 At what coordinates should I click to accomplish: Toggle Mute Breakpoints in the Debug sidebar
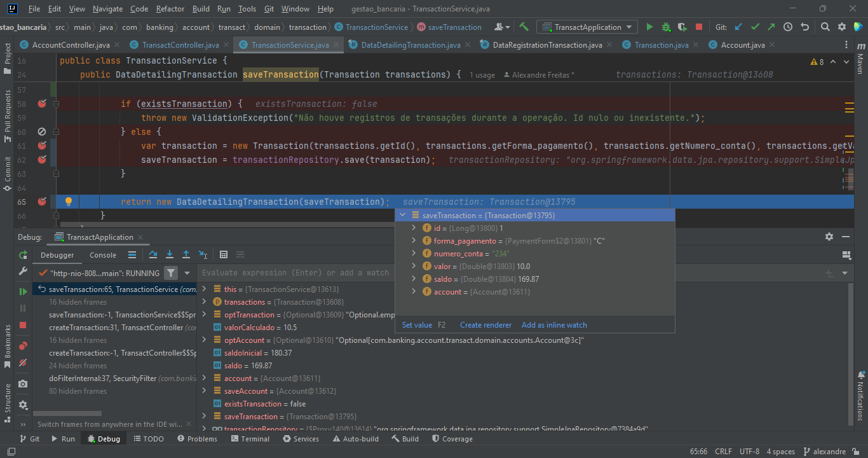(x=23, y=363)
